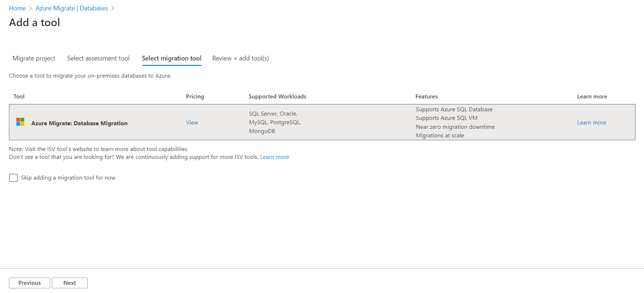Select Azure Migrate: Database Migration tool name
Screen dimensions: 644x293
click(79, 123)
